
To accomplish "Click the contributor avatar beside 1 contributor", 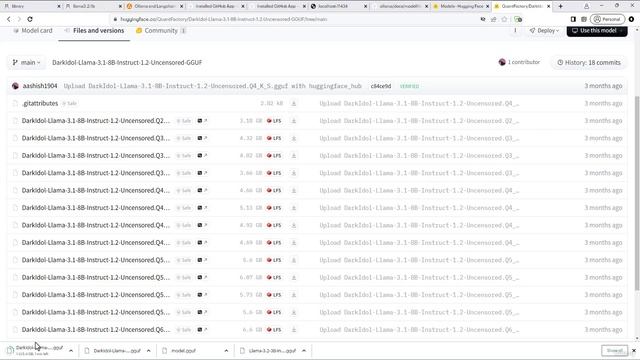I will tap(502, 62).
